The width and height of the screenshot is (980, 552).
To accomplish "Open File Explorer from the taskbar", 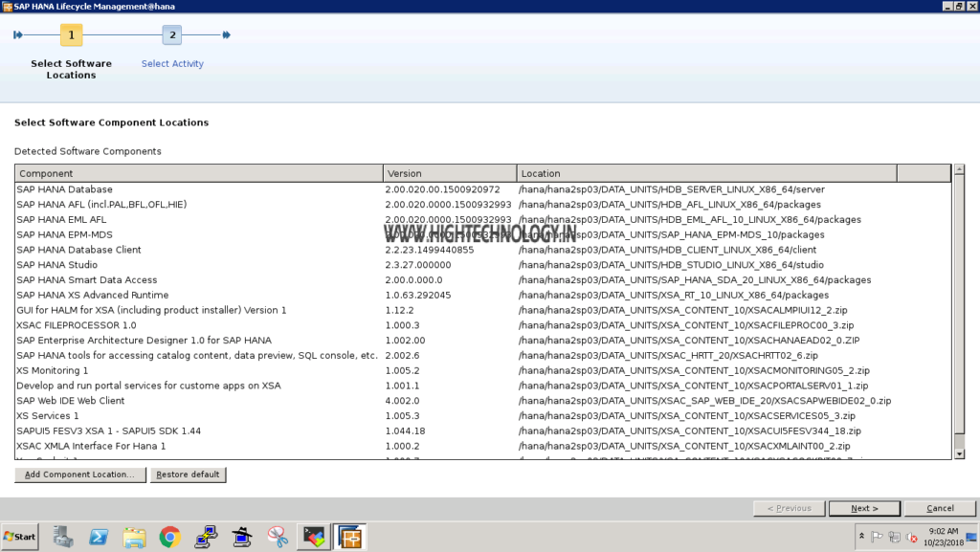I will click(134, 537).
